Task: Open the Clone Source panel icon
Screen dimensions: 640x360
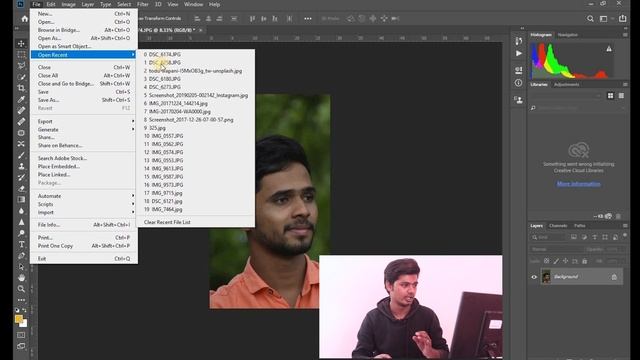Action: click(x=518, y=100)
